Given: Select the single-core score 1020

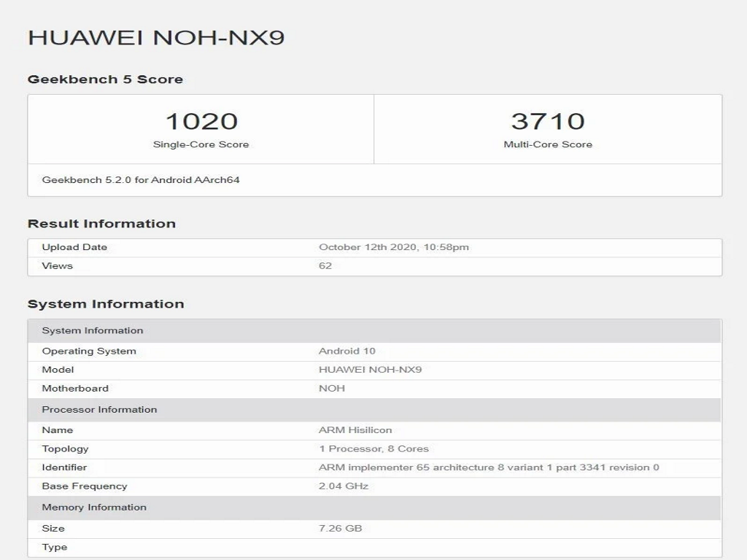Looking at the screenshot, I should point(201,121).
